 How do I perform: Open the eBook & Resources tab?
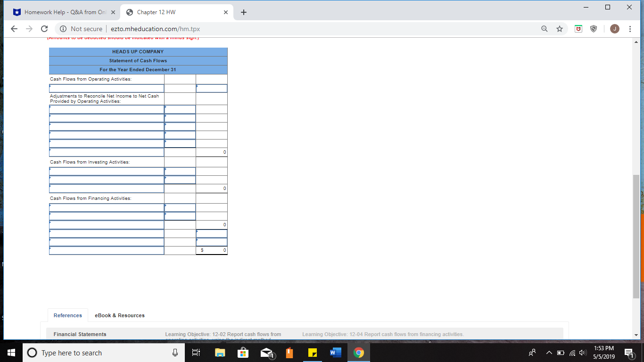pos(120,315)
